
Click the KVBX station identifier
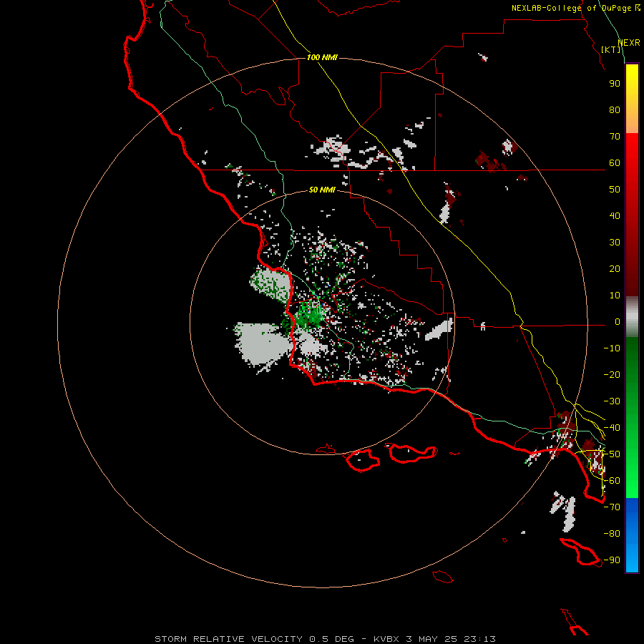coord(386,639)
